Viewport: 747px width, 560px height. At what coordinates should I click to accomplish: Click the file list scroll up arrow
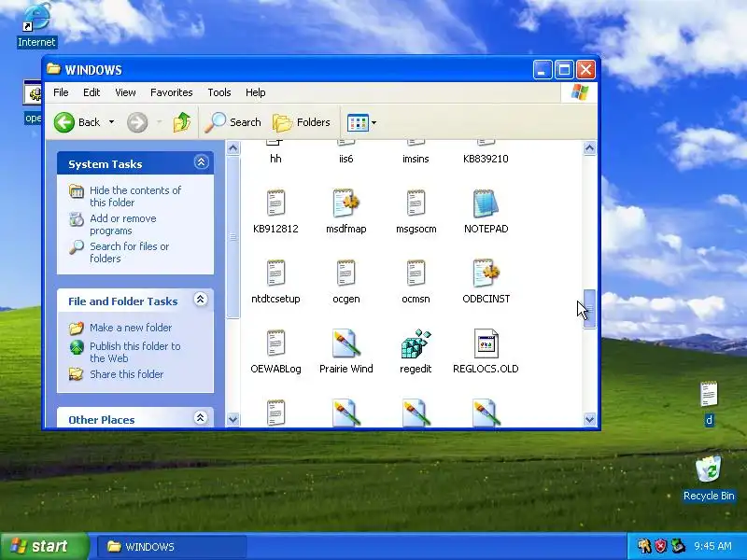pyautogui.click(x=589, y=148)
